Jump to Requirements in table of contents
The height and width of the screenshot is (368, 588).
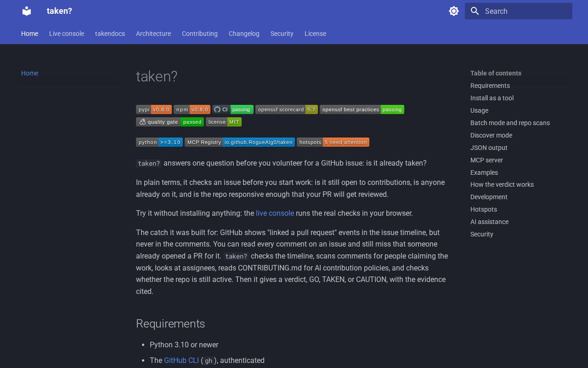coord(490,86)
